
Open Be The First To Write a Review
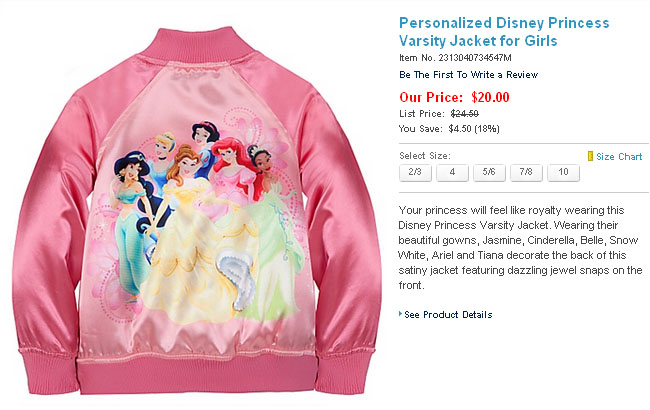click(x=468, y=75)
